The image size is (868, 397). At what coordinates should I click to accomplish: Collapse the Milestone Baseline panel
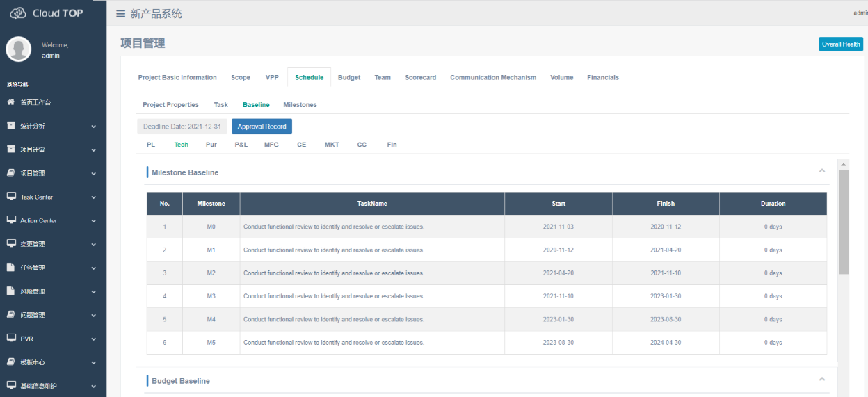coord(822,171)
